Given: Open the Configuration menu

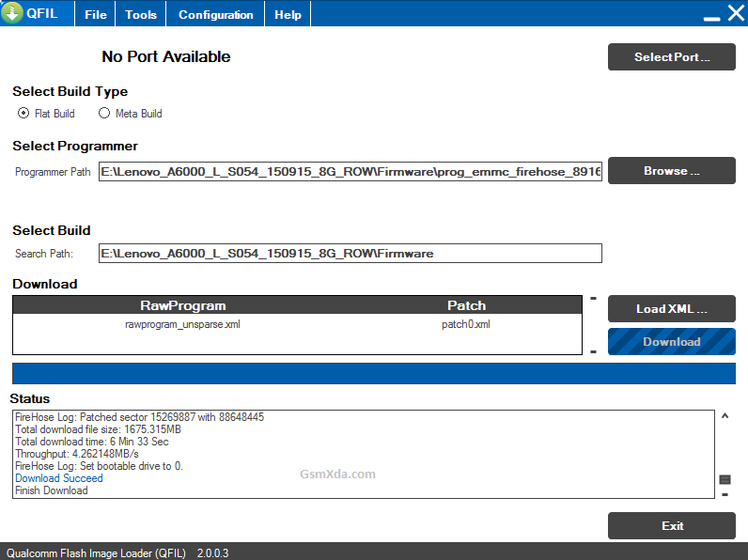Looking at the screenshot, I should click(x=215, y=15).
